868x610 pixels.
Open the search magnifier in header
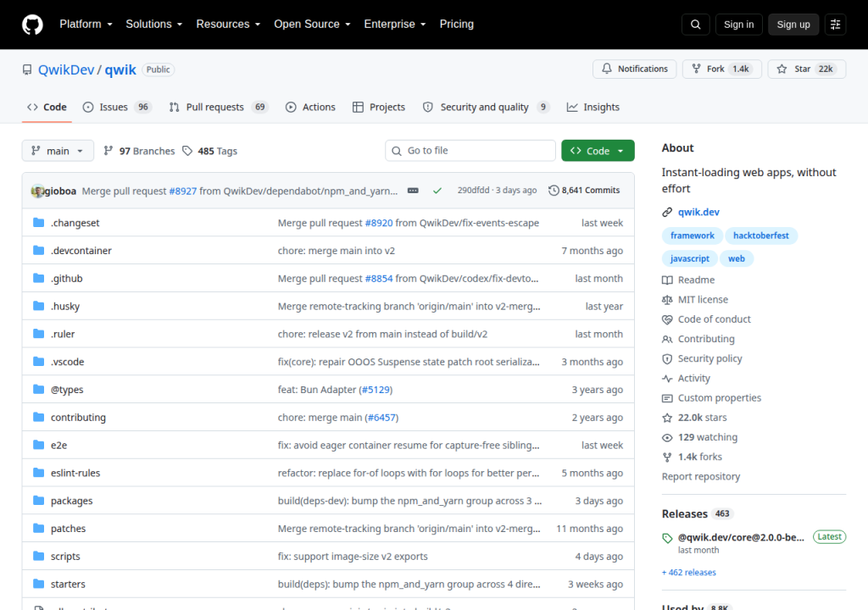pyautogui.click(x=696, y=25)
